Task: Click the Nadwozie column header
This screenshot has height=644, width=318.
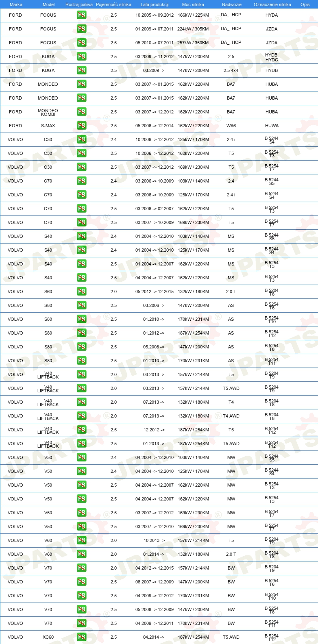Action: point(232,4)
